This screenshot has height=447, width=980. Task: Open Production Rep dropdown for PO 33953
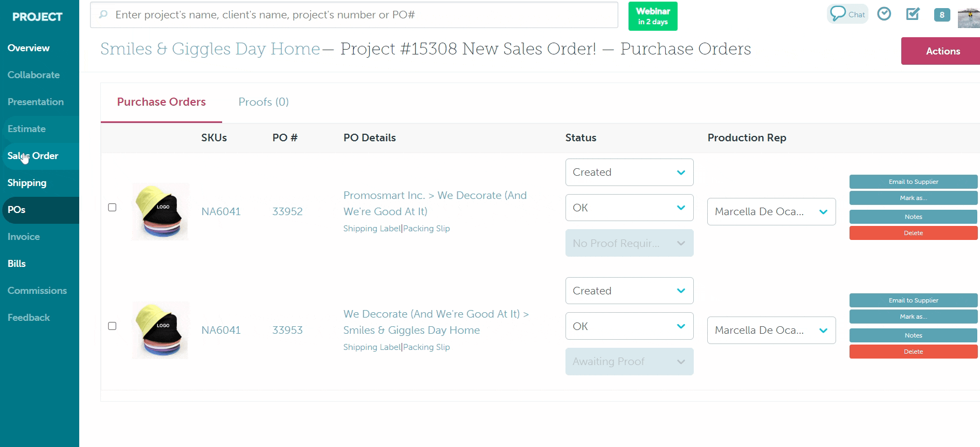pyautogui.click(x=771, y=331)
